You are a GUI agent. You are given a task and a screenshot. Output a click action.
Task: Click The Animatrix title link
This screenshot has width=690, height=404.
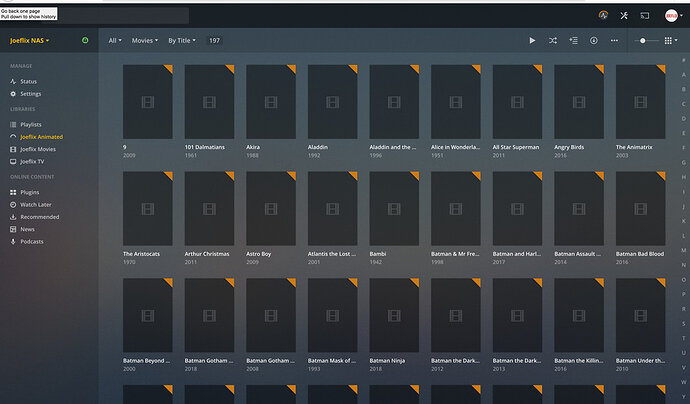click(634, 147)
